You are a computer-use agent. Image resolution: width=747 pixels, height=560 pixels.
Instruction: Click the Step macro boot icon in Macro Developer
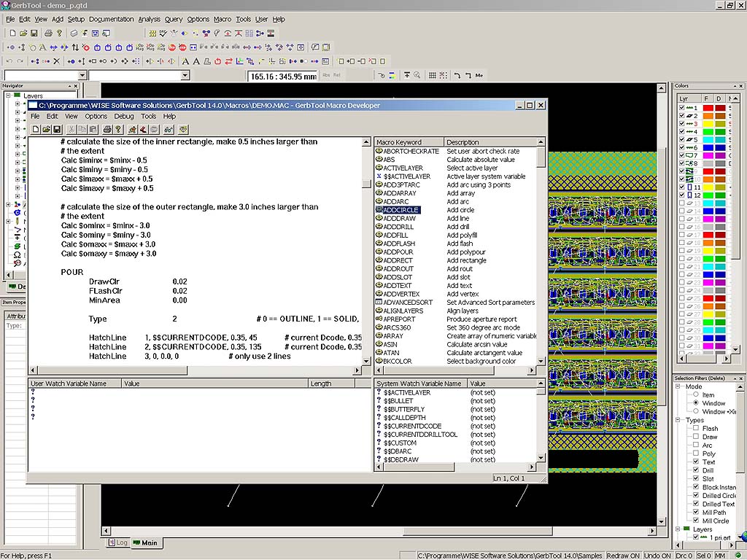(142, 130)
